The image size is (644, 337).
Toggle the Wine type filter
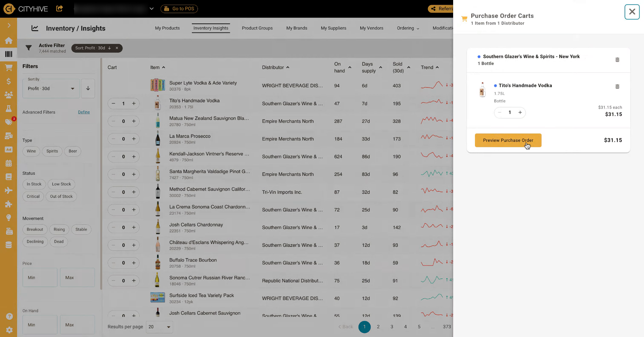31,151
